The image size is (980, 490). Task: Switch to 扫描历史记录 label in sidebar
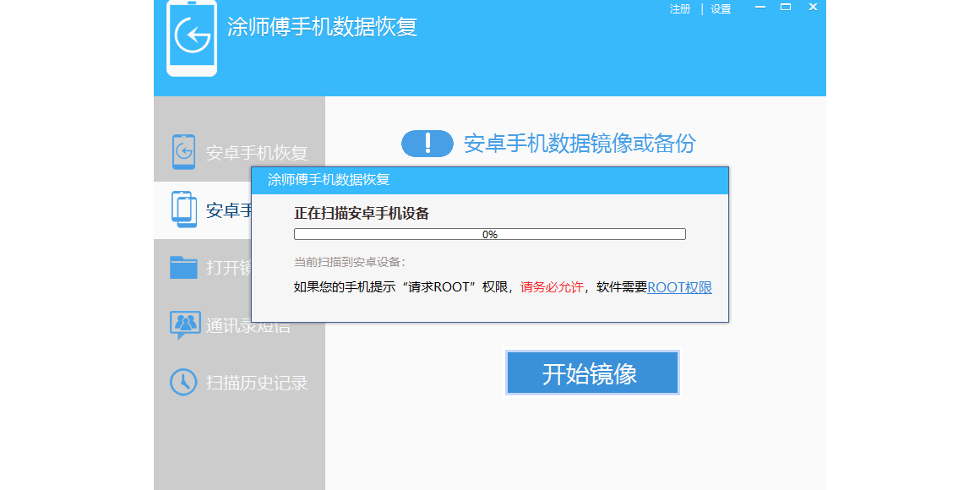257,383
